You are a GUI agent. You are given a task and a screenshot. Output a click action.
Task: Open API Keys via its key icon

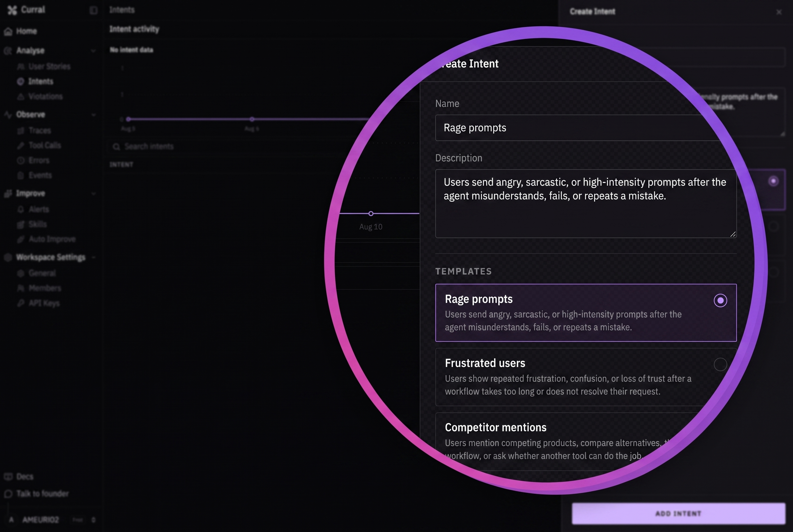21,303
